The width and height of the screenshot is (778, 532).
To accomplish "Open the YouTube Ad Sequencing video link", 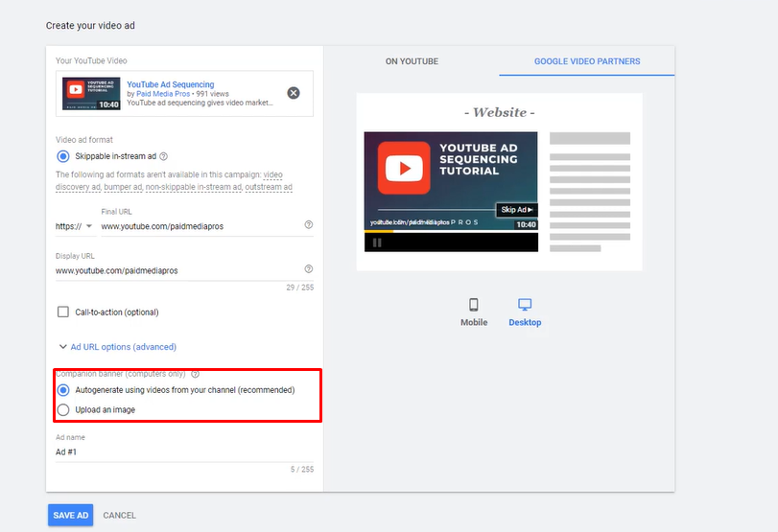I will coord(170,84).
